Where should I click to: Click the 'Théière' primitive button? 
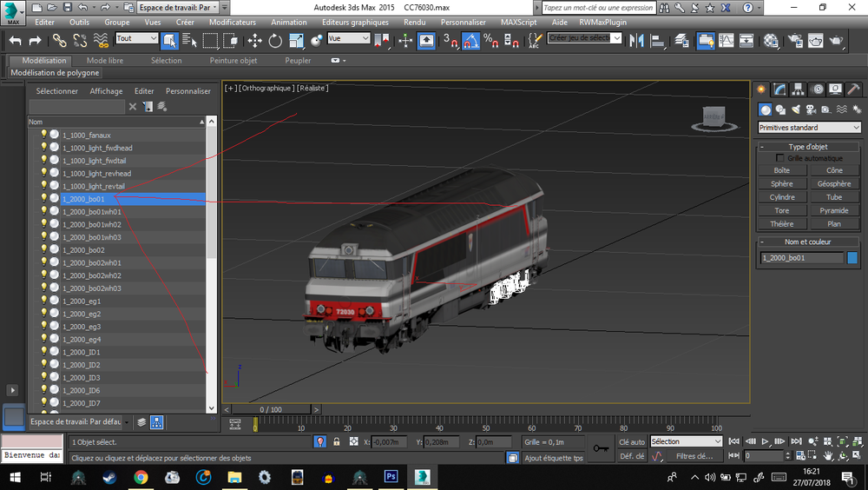pyautogui.click(x=782, y=224)
